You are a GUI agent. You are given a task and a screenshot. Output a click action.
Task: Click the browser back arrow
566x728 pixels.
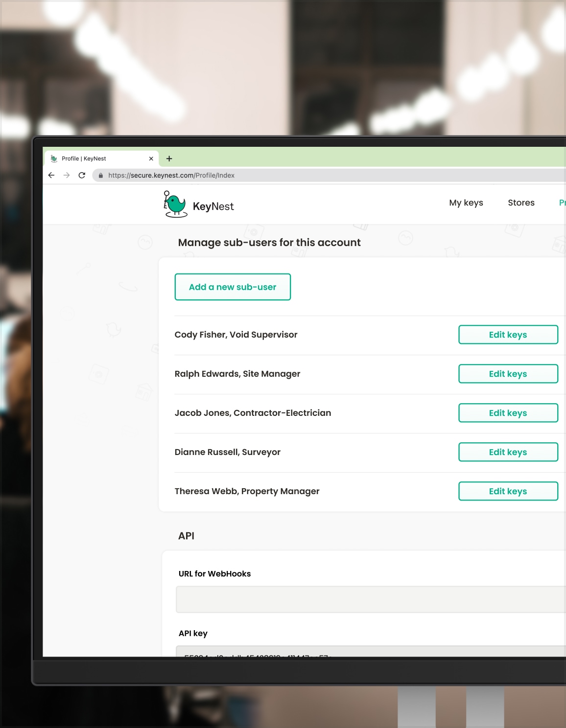pos(51,175)
